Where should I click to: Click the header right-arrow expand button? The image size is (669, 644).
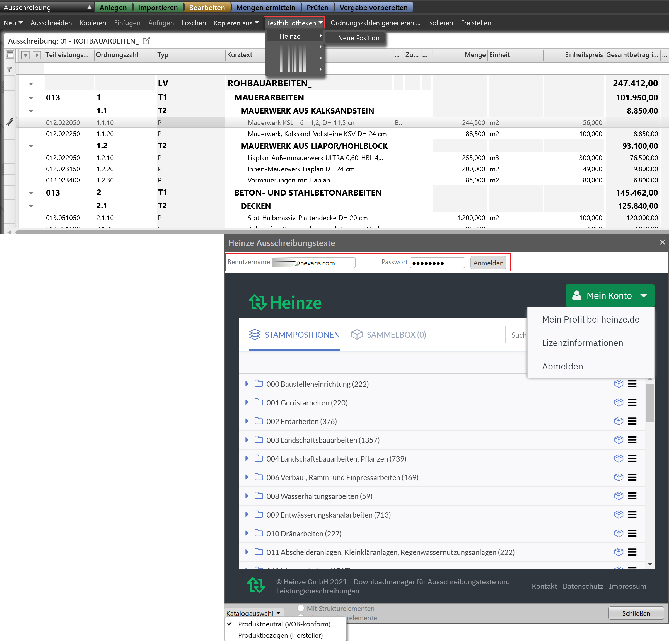pos(37,55)
